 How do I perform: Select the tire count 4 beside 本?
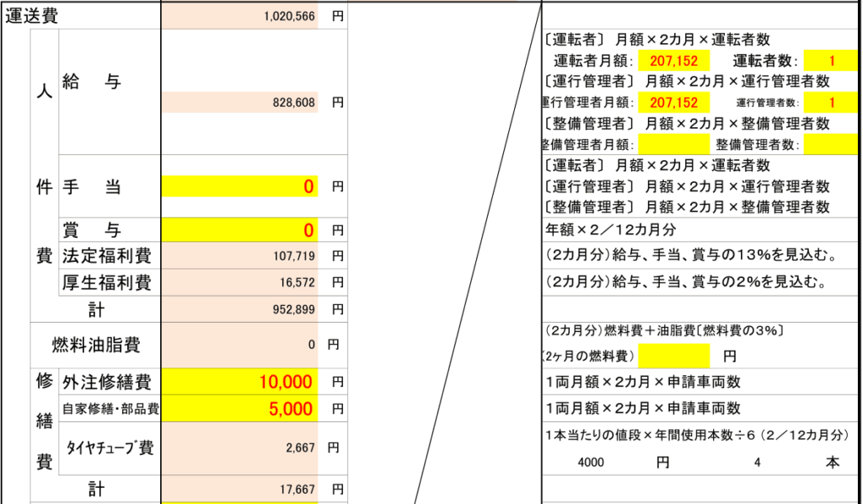pyautogui.click(x=758, y=462)
